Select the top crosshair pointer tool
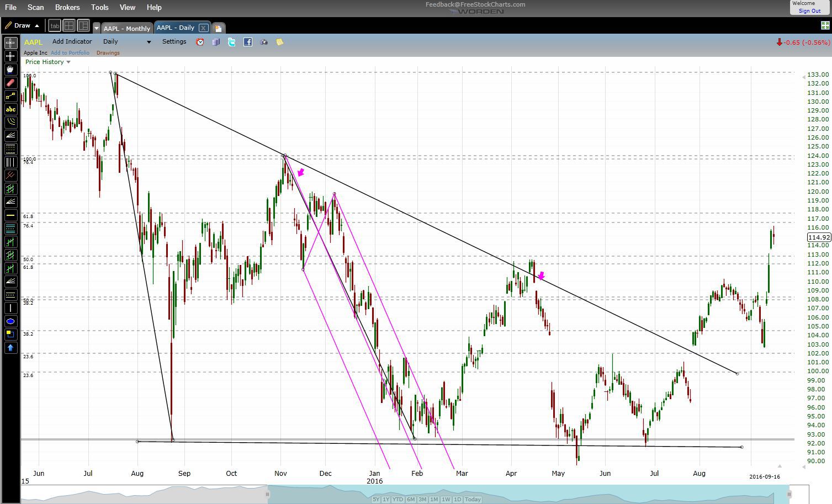Image resolution: width=832 pixels, height=504 pixels. click(x=10, y=43)
